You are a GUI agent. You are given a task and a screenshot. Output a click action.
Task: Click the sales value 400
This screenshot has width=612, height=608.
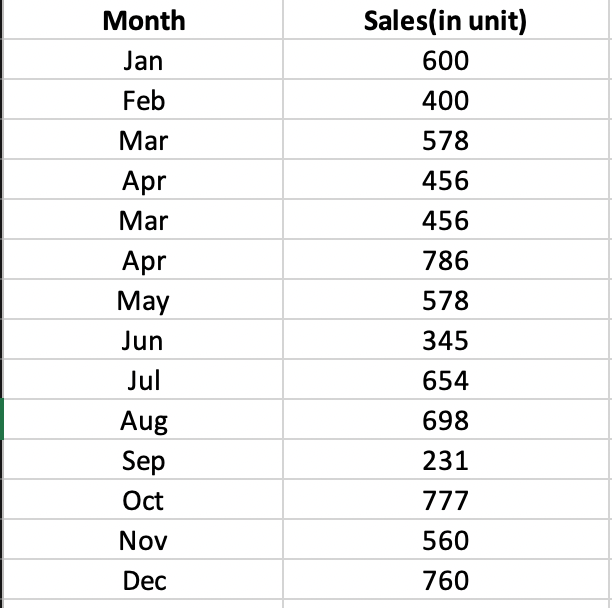click(x=444, y=101)
